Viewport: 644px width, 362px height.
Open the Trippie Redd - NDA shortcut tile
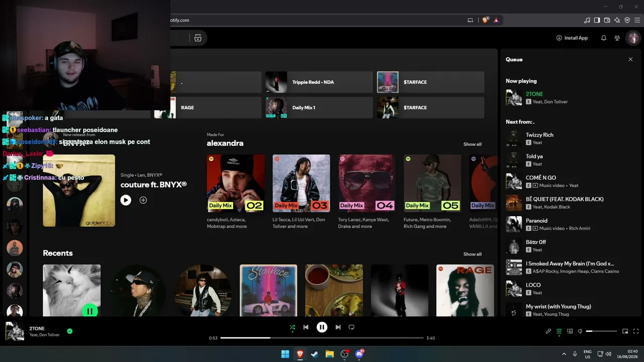pos(319,82)
